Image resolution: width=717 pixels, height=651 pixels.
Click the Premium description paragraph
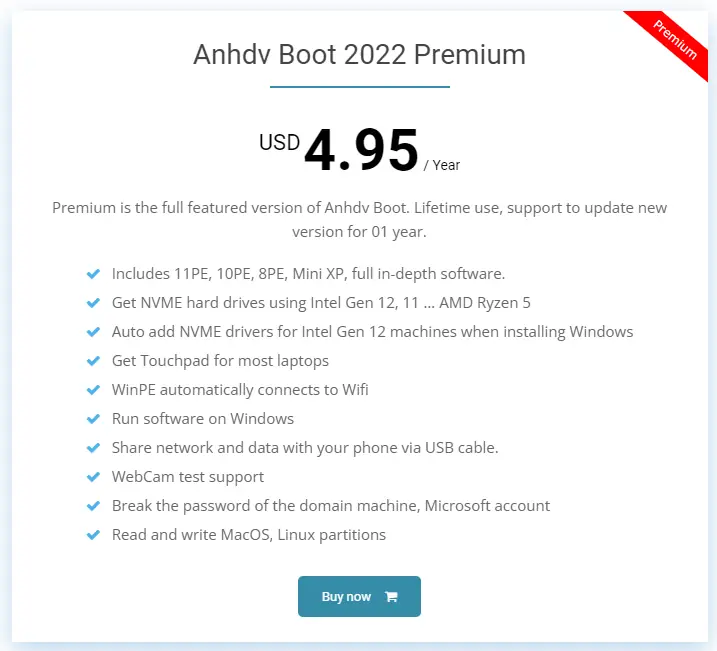[359, 219]
